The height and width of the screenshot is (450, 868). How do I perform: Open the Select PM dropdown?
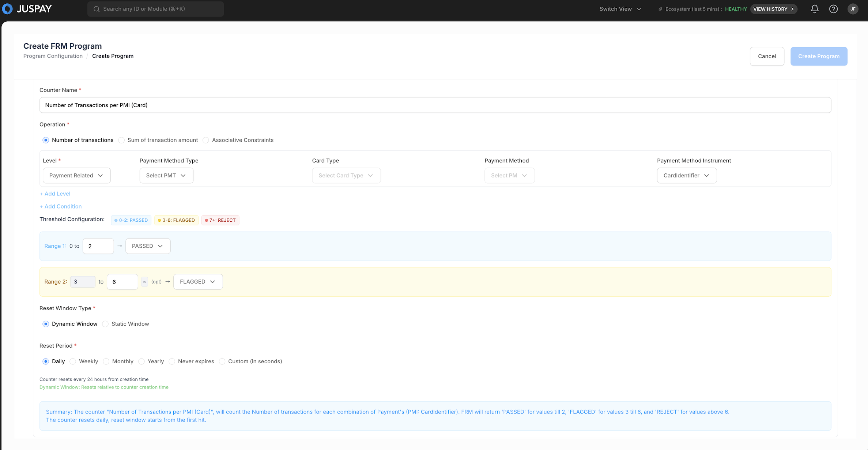coord(509,176)
